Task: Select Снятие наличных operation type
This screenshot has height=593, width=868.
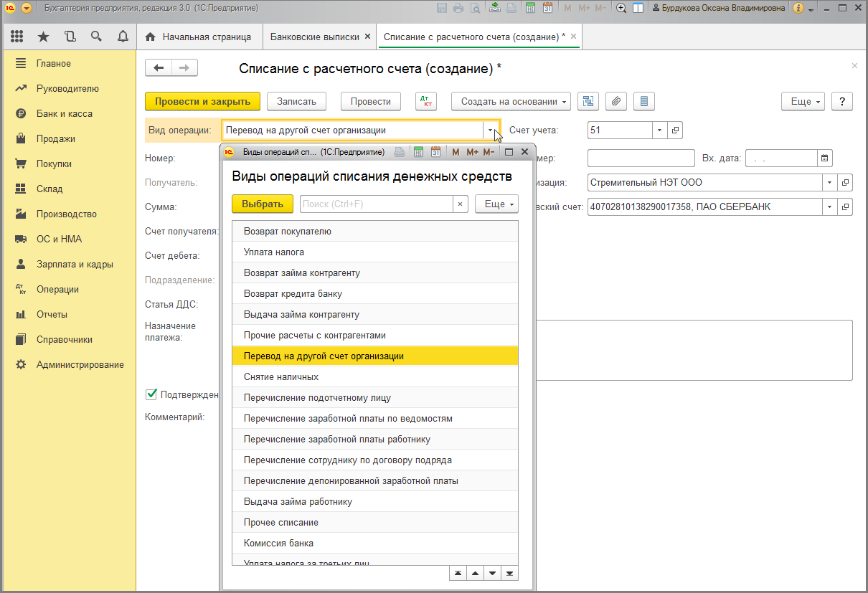Action: click(281, 376)
